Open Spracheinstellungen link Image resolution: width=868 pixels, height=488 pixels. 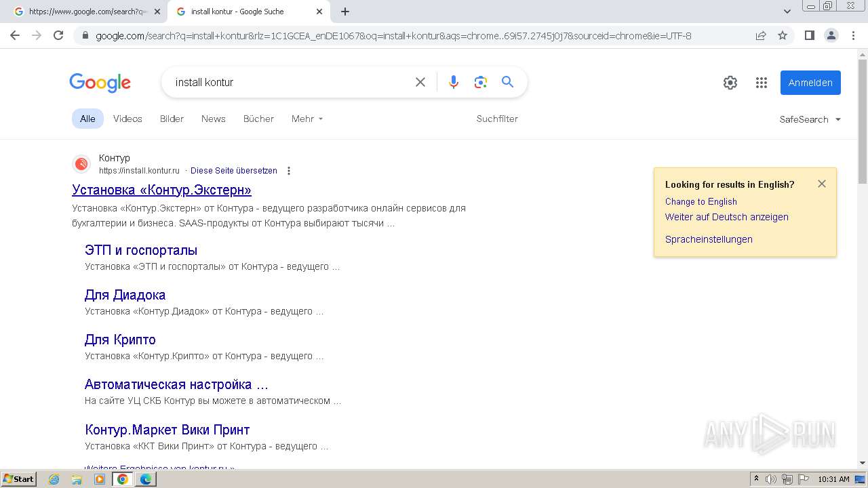pyautogui.click(x=709, y=239)
